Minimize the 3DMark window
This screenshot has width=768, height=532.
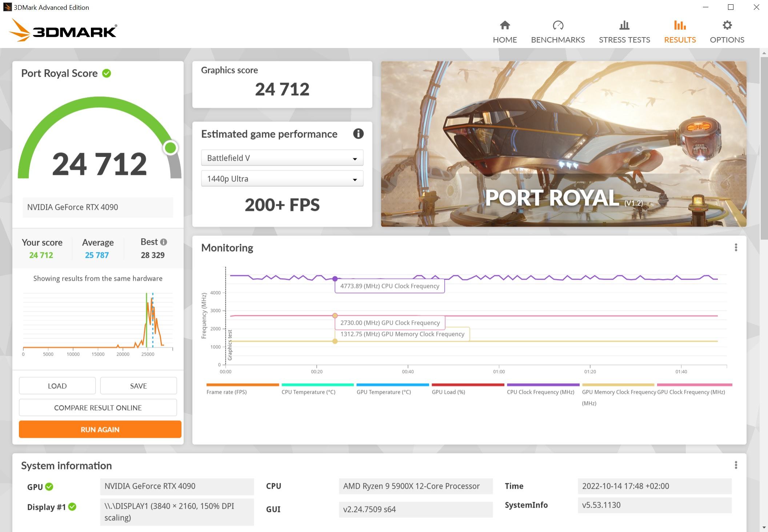click(x=705, y=7)
